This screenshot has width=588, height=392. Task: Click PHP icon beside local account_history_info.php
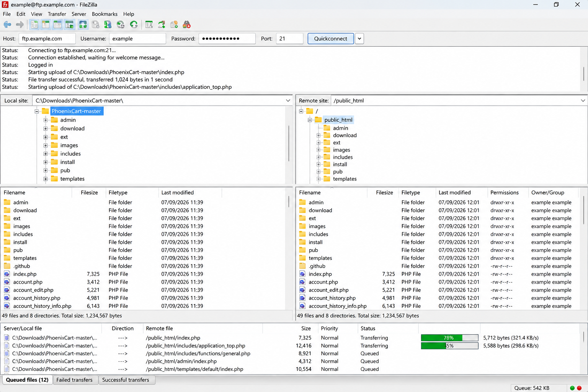[x=7, y=306]
